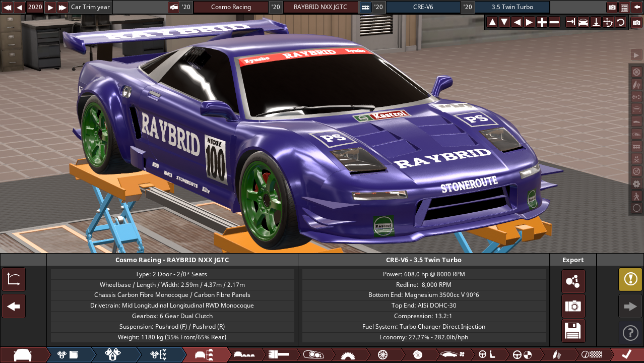The image size is (644, 363).
Task: Open the car model tab in bottom bar
Action: tap(23, 355)
